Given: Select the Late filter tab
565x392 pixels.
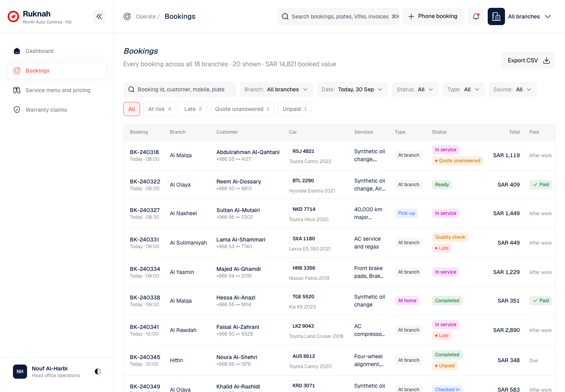Looking at the screenshot, I should (193, 109).
